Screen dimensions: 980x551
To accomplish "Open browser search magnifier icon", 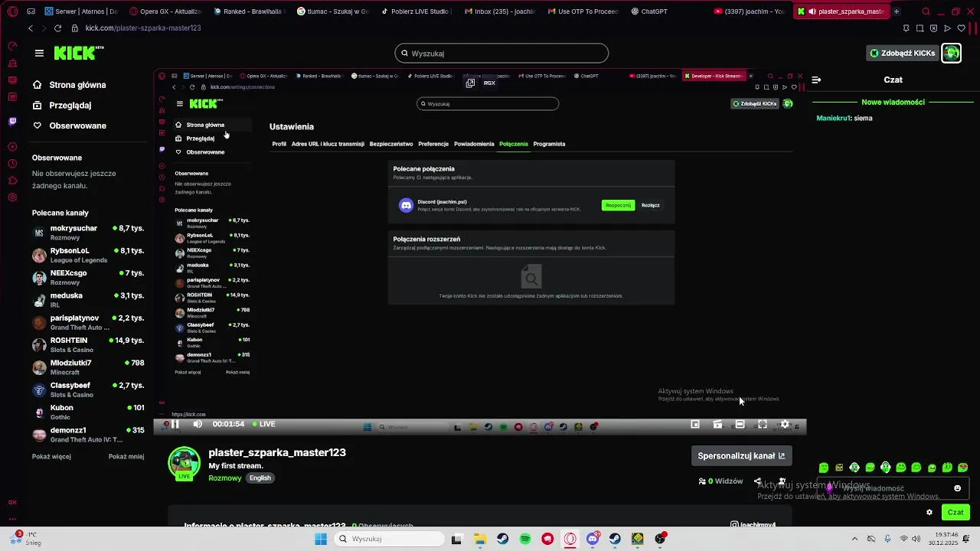I will [x=926, y=11].
